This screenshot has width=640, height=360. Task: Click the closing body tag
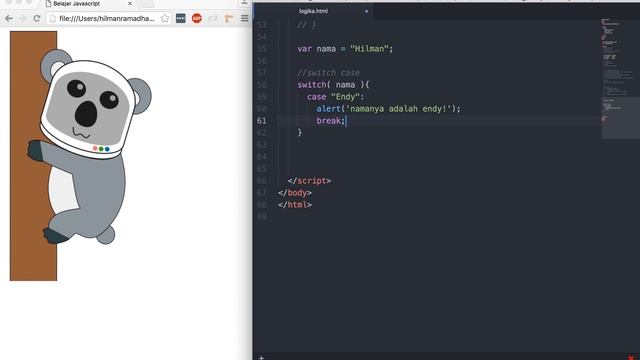[295, 193]
